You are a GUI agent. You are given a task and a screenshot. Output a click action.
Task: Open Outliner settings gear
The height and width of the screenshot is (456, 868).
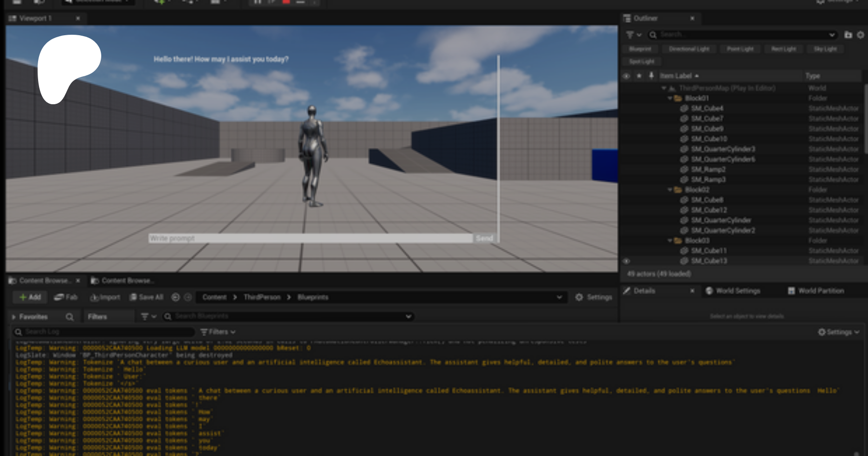coord(860,35)
